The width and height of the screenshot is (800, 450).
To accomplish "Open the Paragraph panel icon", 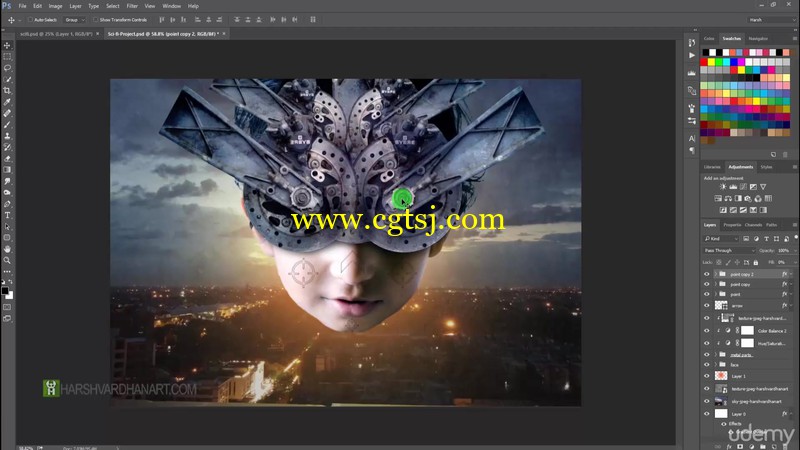I will tap(691, 151).
